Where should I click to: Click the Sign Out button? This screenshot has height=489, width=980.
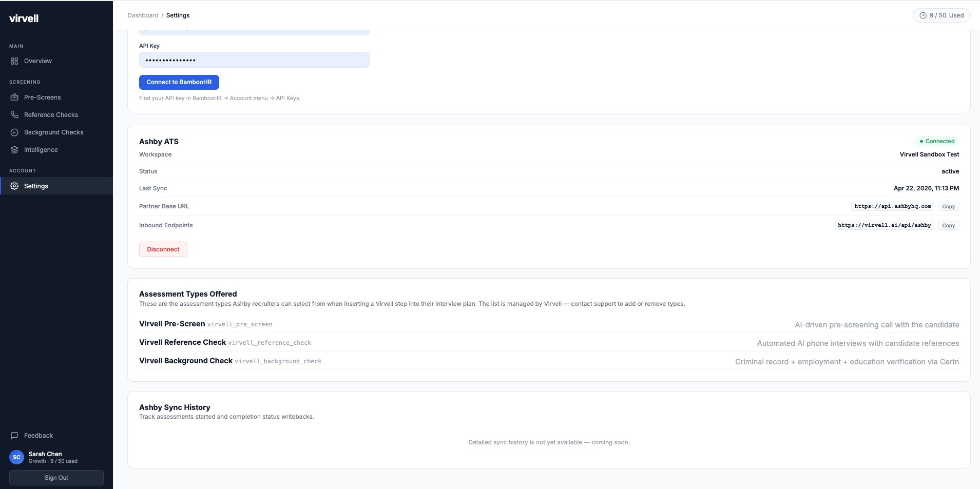[56, 478]
